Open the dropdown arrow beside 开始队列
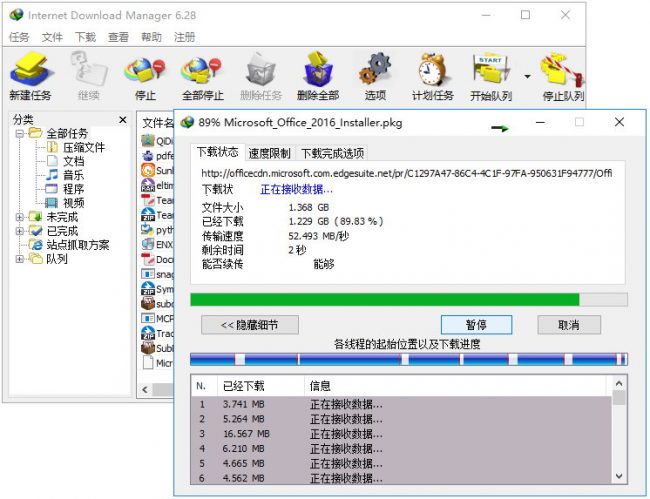The image size is (650, 499). click(526, 75)
